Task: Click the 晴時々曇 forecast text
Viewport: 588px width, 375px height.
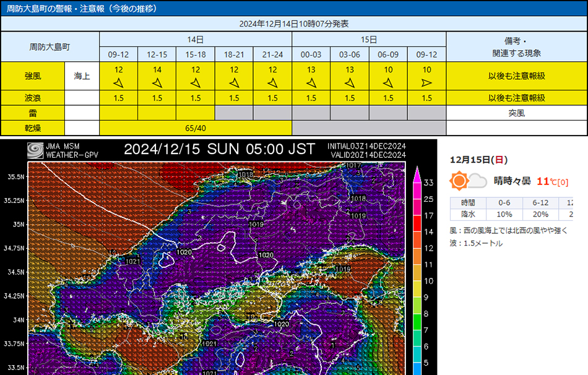Action: [512, 181]
